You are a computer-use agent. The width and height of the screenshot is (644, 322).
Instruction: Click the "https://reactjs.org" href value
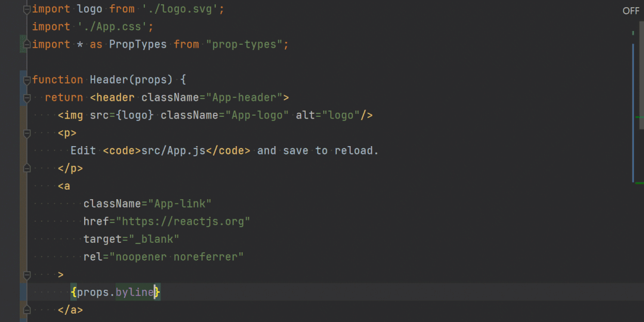pos(183,221)
